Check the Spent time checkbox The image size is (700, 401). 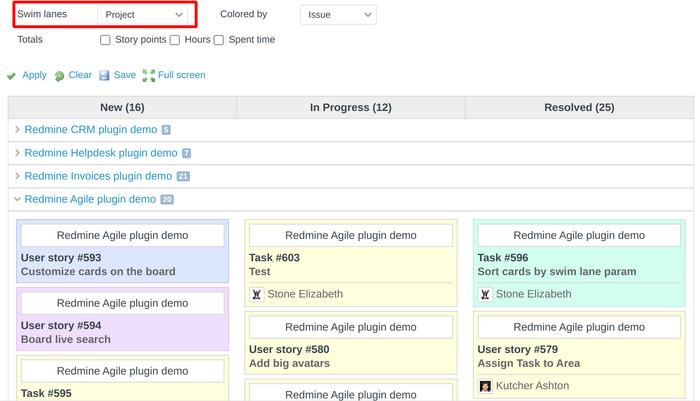(218, 40)
